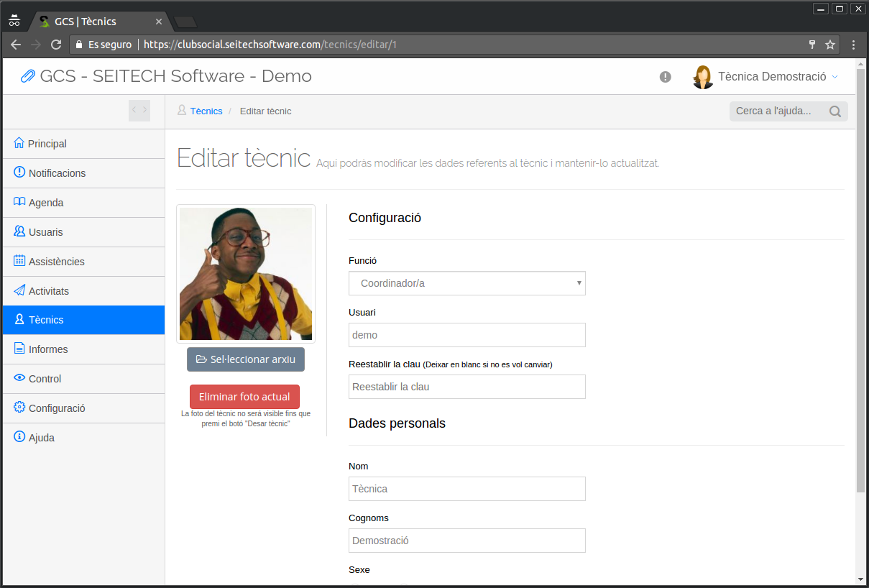Click the page vertical scrollbar
Viewport: 869px width, 588px height.
(861, 280)
